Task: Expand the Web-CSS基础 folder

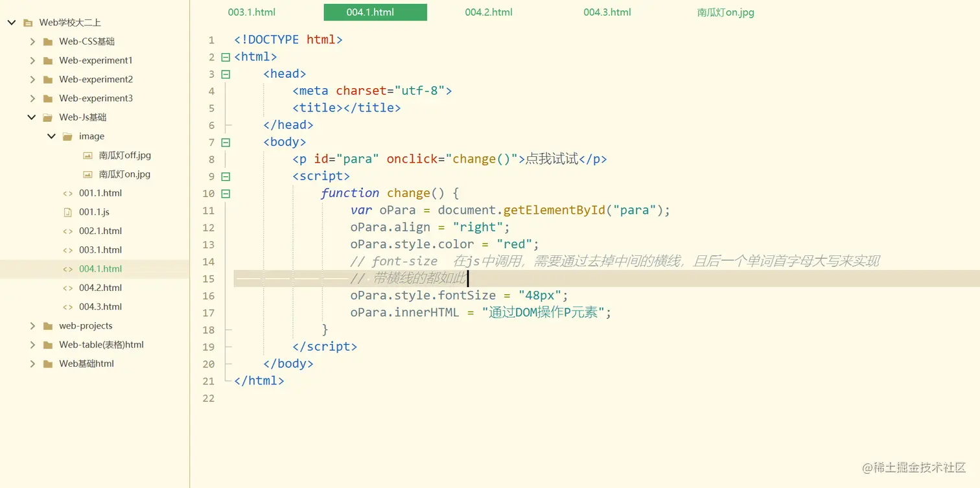Action: (32, 41)
